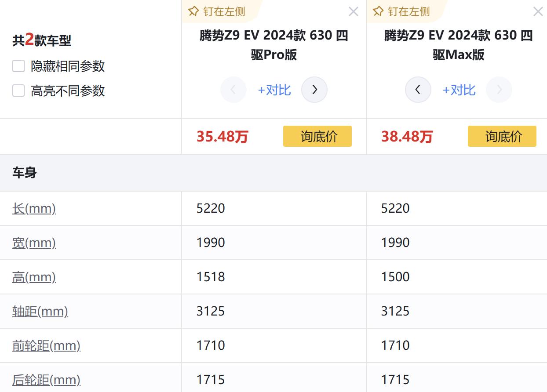Open the 轴距(mm) parameter explanation

(40, 311)
